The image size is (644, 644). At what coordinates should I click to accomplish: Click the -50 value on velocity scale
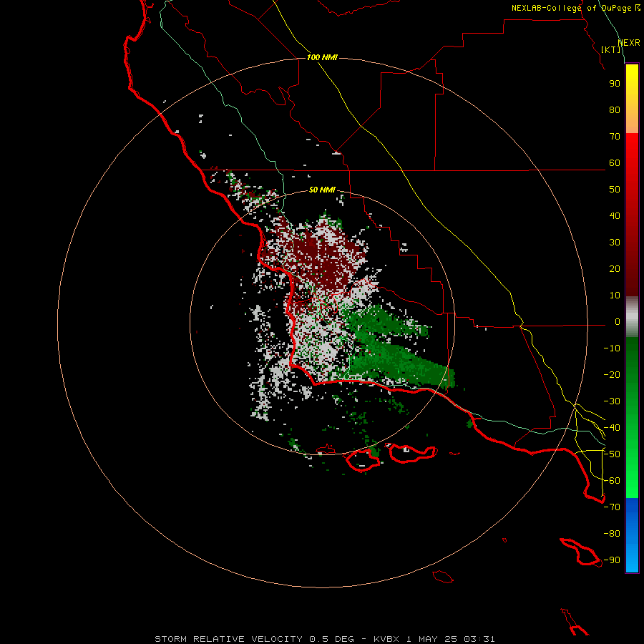[612, 454]
